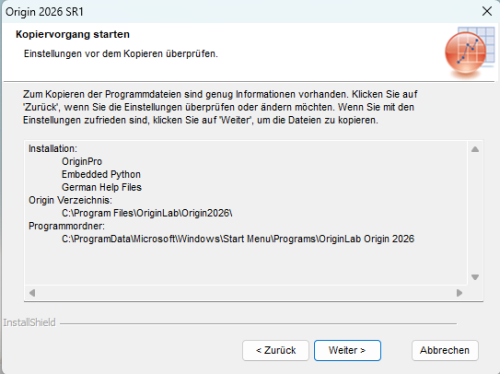Click the path C:\Program Files\OriginLab\Origin2026\

(x=147, y=213)
